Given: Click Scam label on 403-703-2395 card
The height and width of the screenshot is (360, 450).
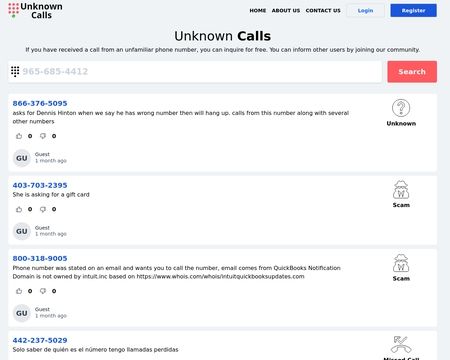Looking at the screenshot, I should coord(401,205).
